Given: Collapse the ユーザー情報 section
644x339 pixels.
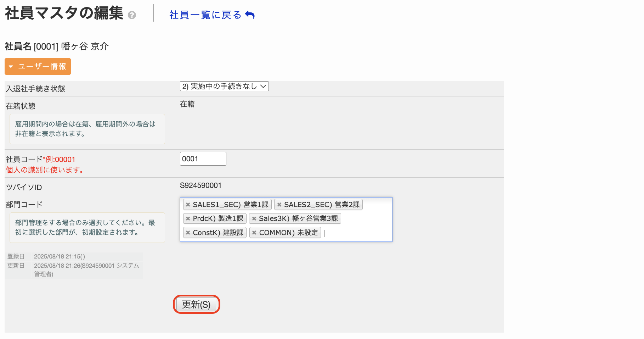Looking at the screenshot, I should click(x=38, y=67).
